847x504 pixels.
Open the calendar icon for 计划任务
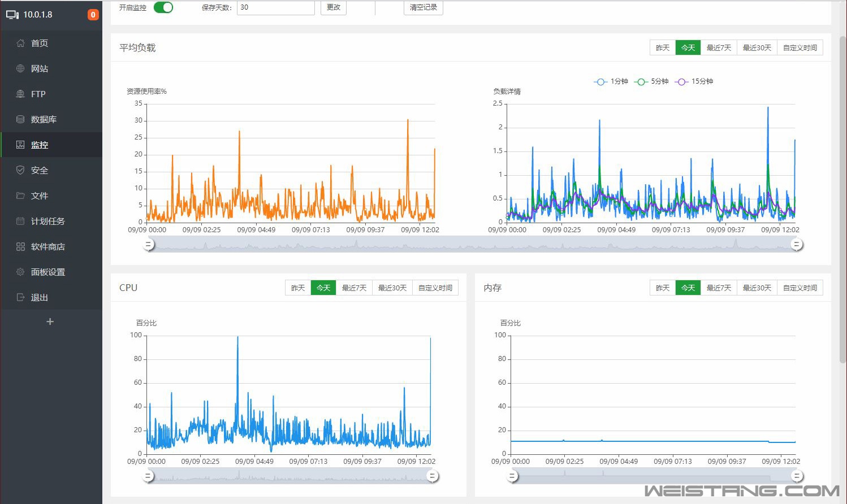click(x=20, y=221)
